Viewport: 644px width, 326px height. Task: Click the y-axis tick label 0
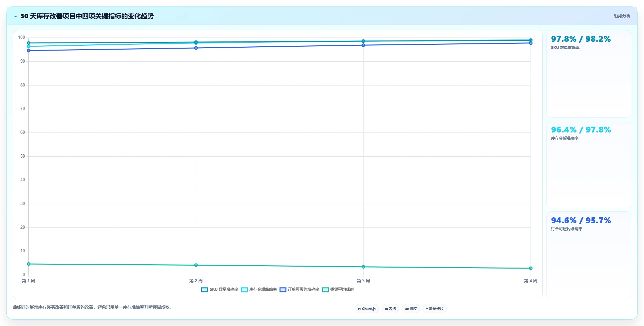point(24,275)
